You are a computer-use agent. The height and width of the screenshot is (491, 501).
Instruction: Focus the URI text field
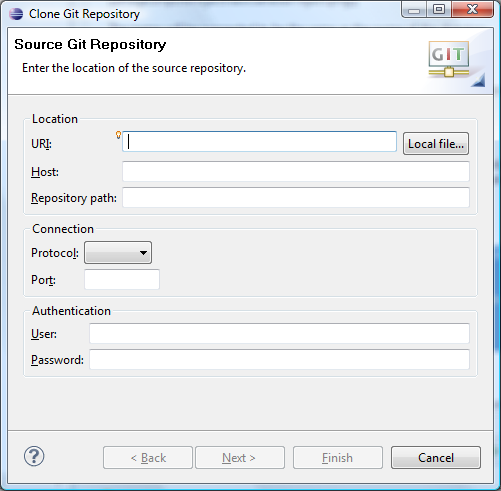click(259, 142)
